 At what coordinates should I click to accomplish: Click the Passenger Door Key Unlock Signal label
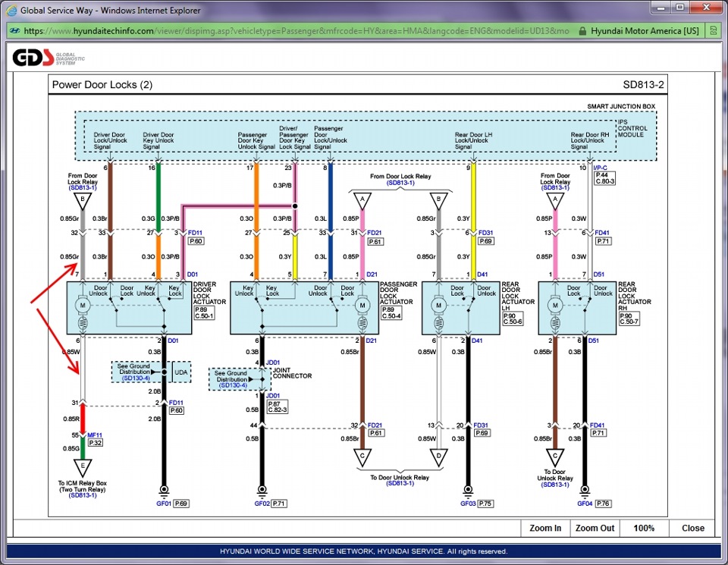tap(256, 140)
